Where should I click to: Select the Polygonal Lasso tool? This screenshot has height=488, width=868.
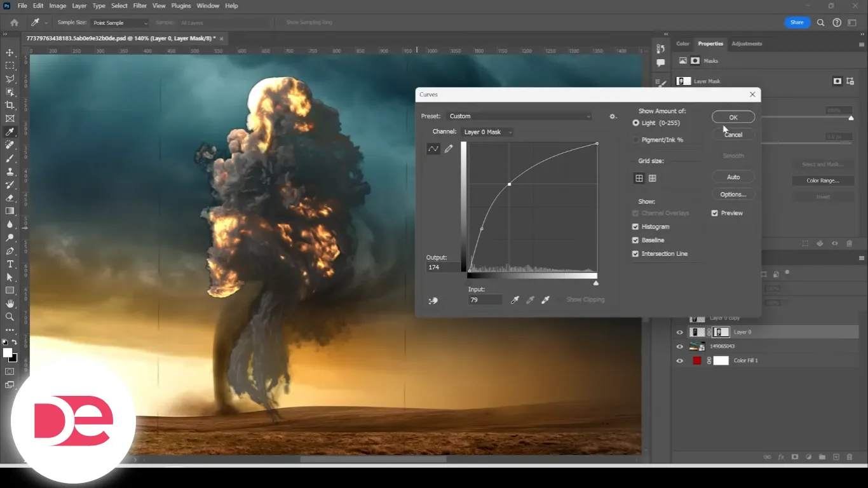(10, 79)
